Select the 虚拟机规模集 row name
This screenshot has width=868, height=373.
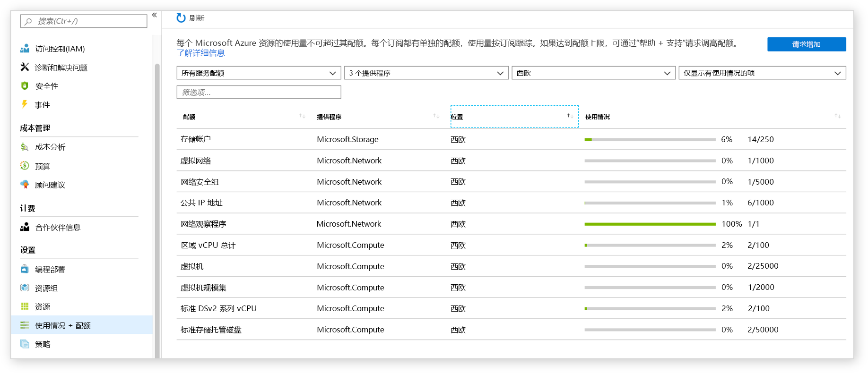click(x=203, y=288)
